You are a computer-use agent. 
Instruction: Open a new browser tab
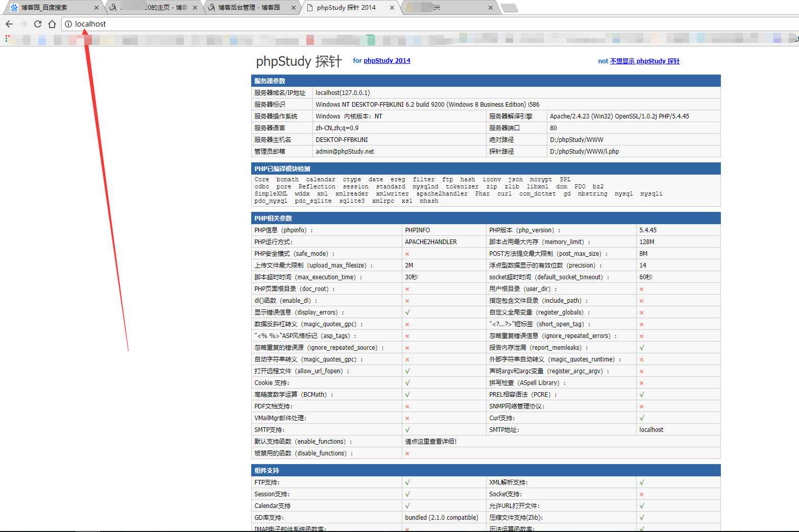tap(509, 8)
